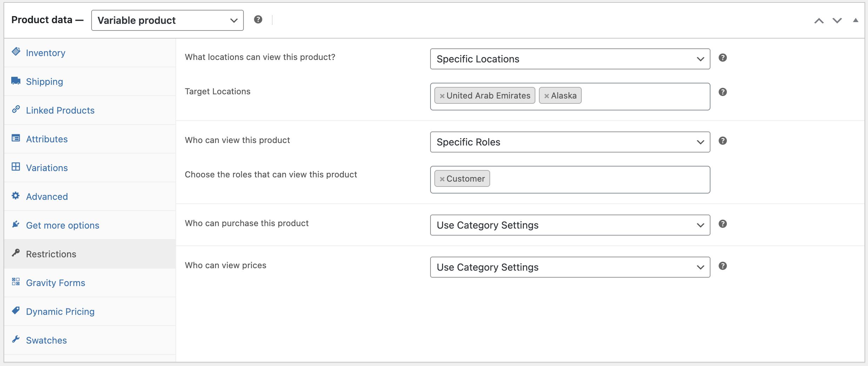This screenshot has width=868, height=366.
Task: Click the help icon beside Target Locations
Action: pos(722,92)
